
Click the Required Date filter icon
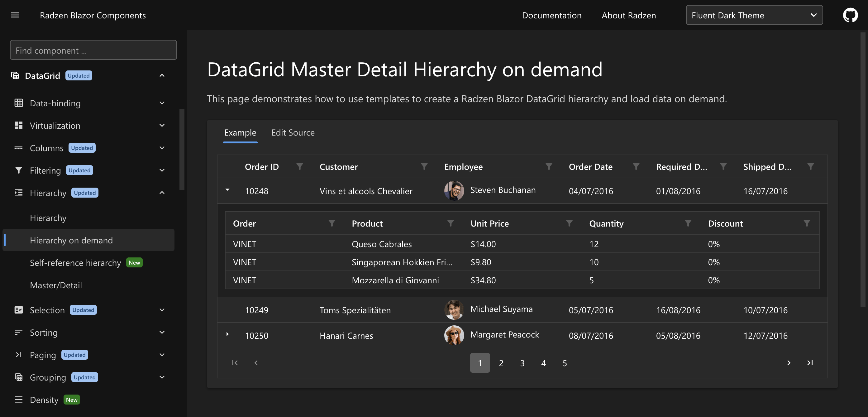723,166
